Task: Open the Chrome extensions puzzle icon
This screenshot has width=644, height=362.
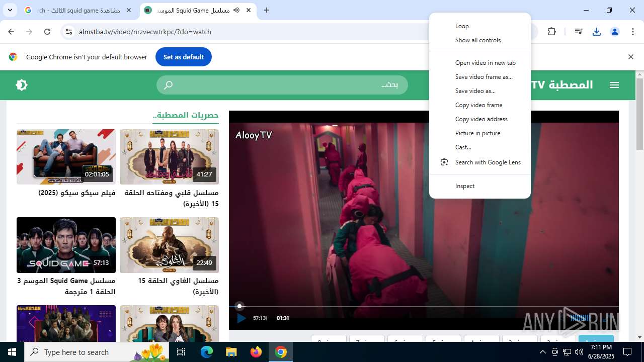Action: point(552,32)
